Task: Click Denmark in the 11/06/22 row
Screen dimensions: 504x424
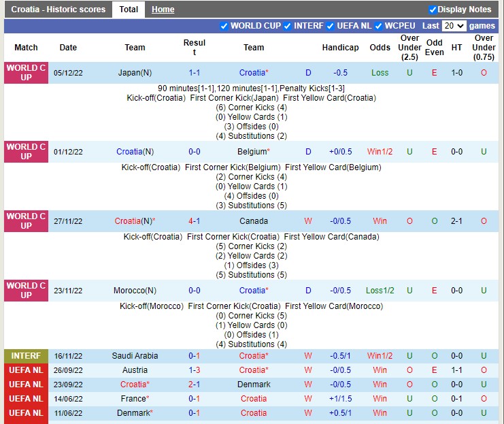Action: pyautogui.click(x=135, y=413)
